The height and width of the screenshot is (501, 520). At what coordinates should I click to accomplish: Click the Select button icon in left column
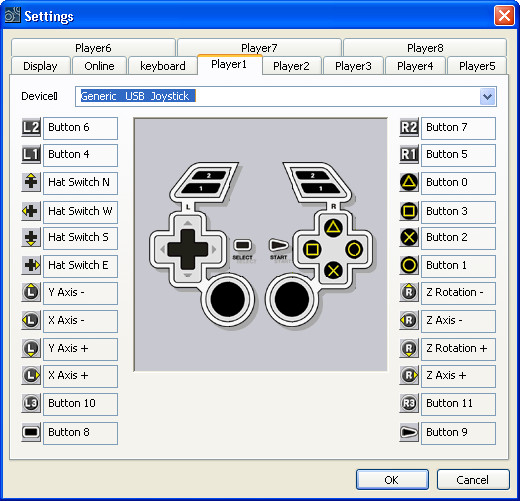tap(31, 432)
